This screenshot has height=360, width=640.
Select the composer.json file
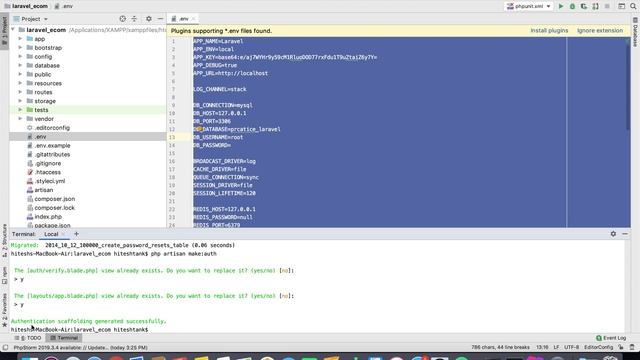tap(55, 199)
